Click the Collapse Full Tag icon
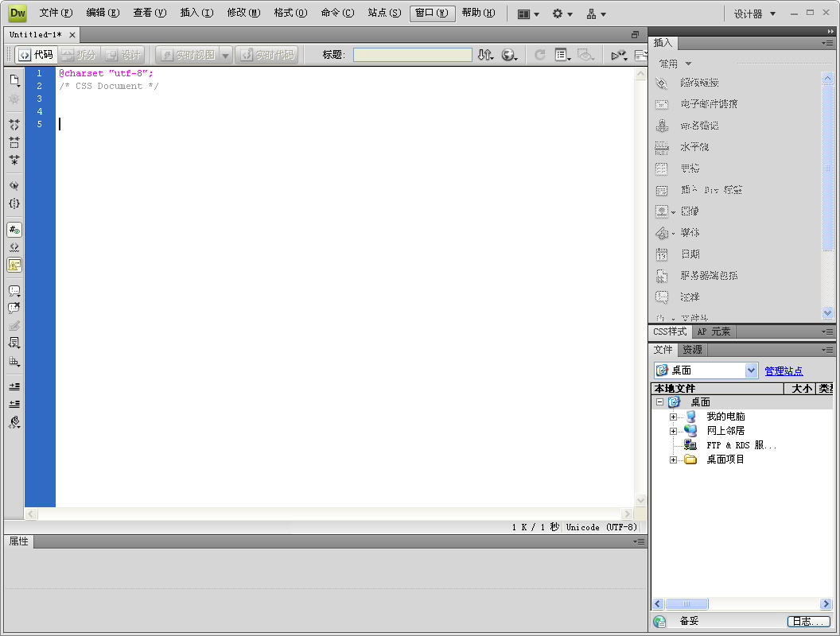 pos(14,125)
